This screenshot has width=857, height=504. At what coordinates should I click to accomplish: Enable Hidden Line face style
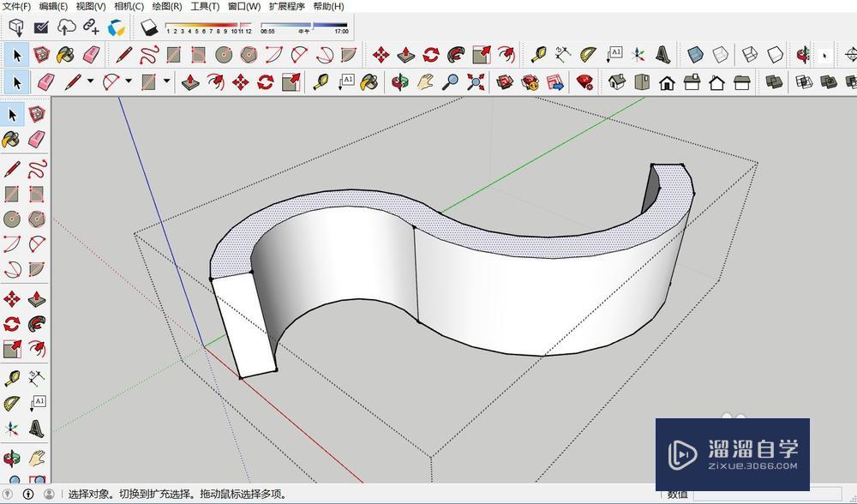pos(776,55)
